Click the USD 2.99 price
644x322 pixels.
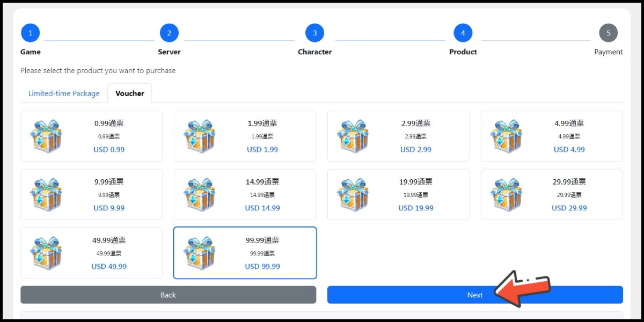tap(416, 150)
